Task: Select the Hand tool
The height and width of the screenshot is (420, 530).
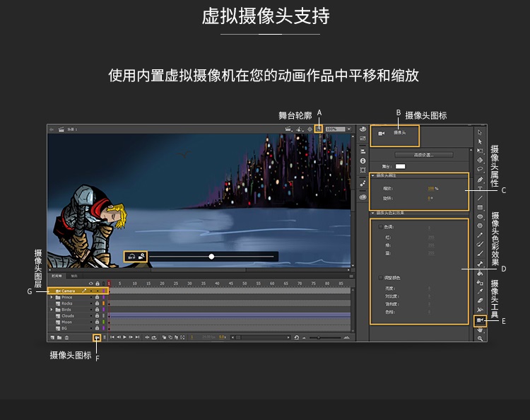Action: coord(480,330)
